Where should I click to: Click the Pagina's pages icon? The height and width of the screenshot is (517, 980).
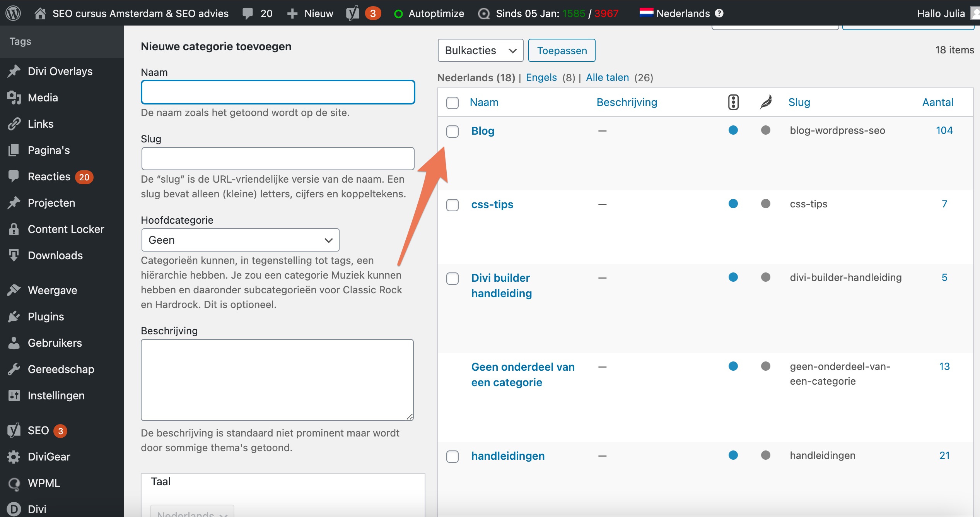[14, 150]
